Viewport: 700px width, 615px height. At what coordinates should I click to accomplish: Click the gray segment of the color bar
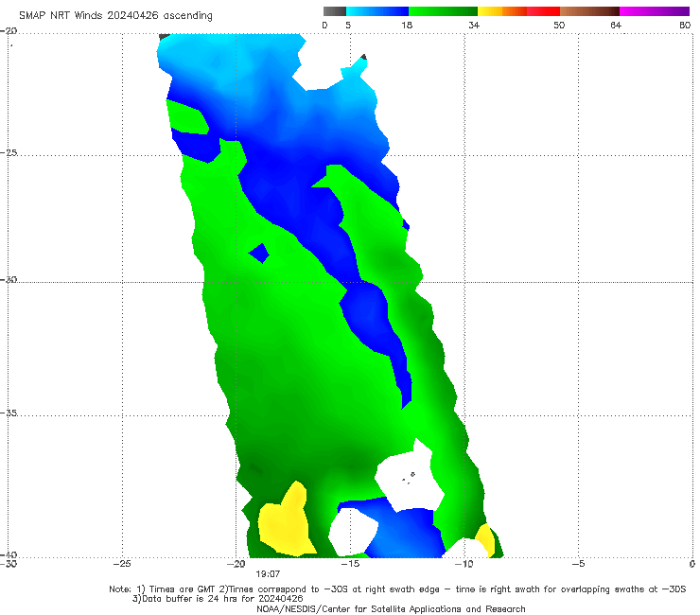(335, 11)
